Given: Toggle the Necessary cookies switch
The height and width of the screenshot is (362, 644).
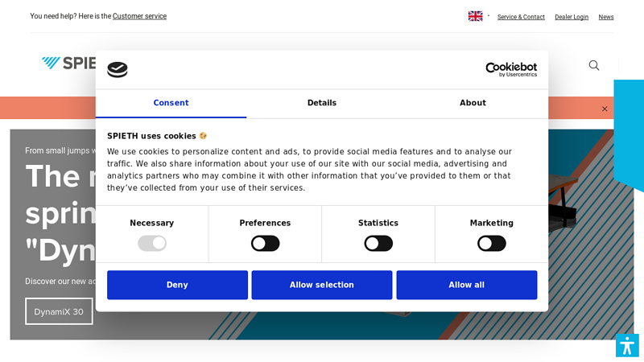Looking at the screenshot, I should [x=152, y=243].
